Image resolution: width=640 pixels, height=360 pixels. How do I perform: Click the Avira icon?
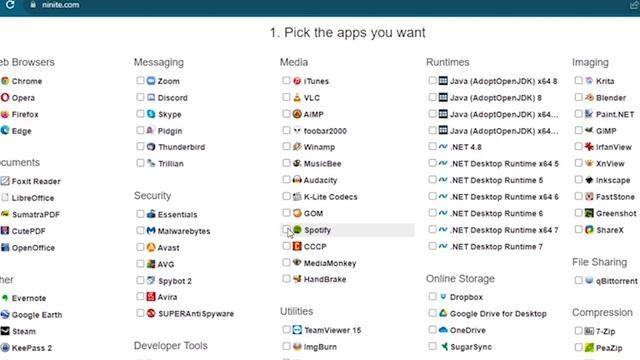click(151, 297)
